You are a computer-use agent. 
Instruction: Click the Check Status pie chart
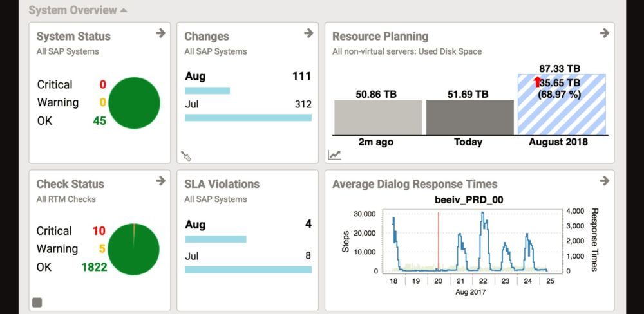pyautogui.click(x=134, y=250)
